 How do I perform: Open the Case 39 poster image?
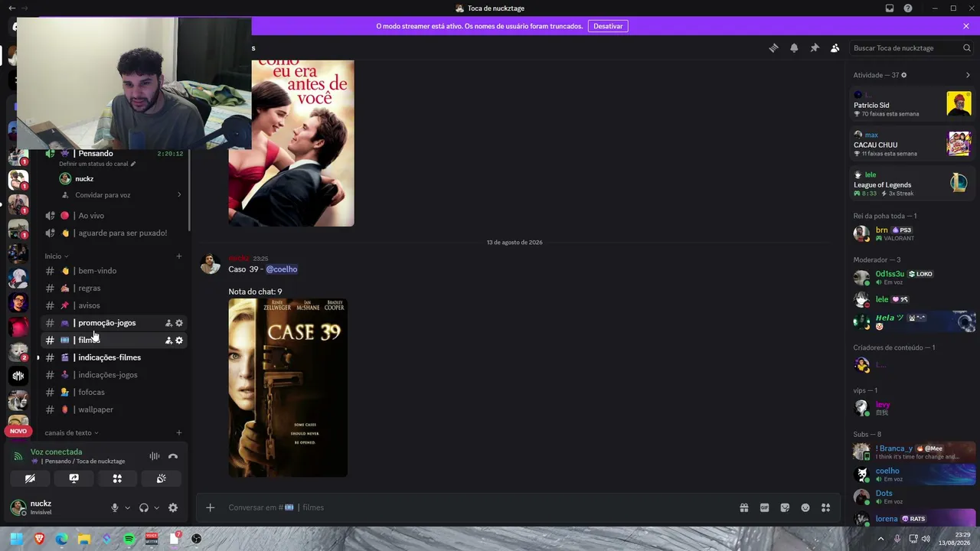pos(288,388)
